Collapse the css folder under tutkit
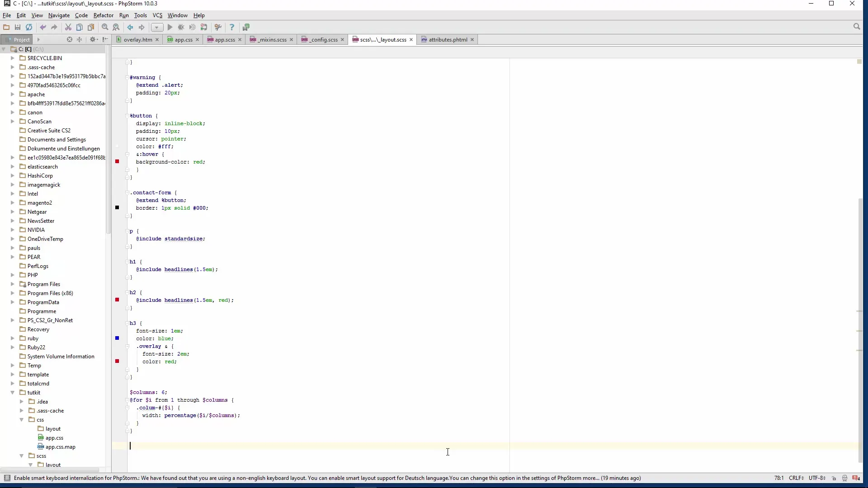 (22, 420)
